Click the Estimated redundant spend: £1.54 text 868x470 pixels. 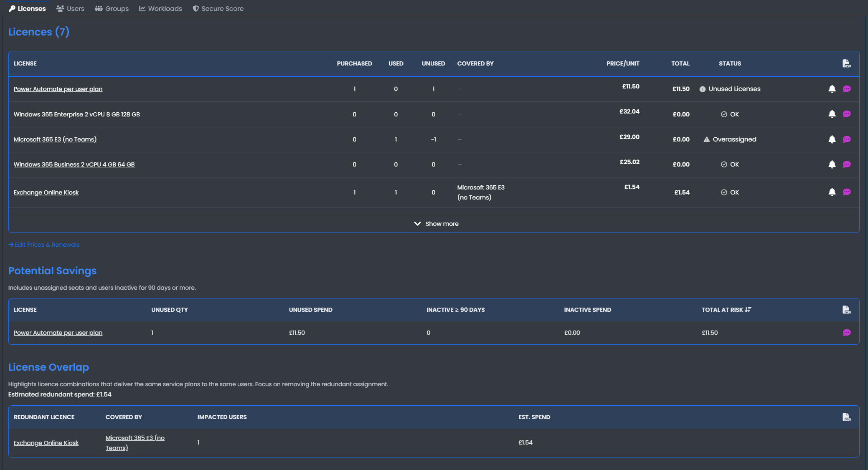60,394
